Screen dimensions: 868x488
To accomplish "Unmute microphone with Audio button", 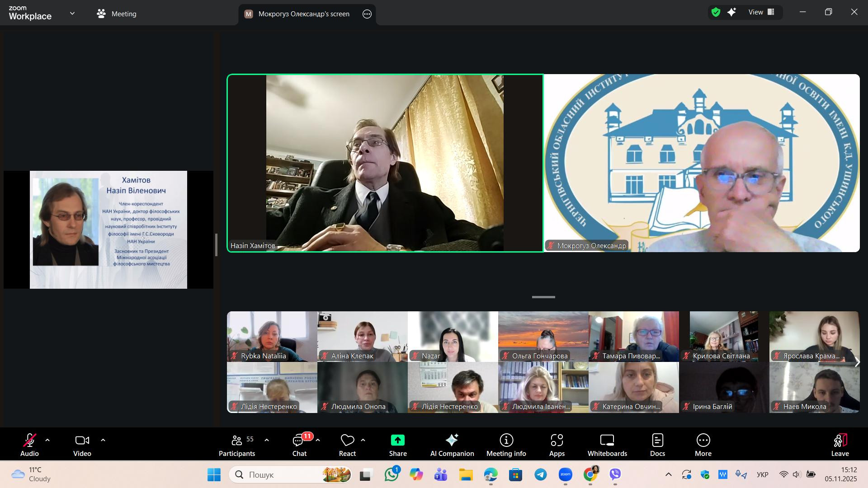I will click(x=29, y=445).
